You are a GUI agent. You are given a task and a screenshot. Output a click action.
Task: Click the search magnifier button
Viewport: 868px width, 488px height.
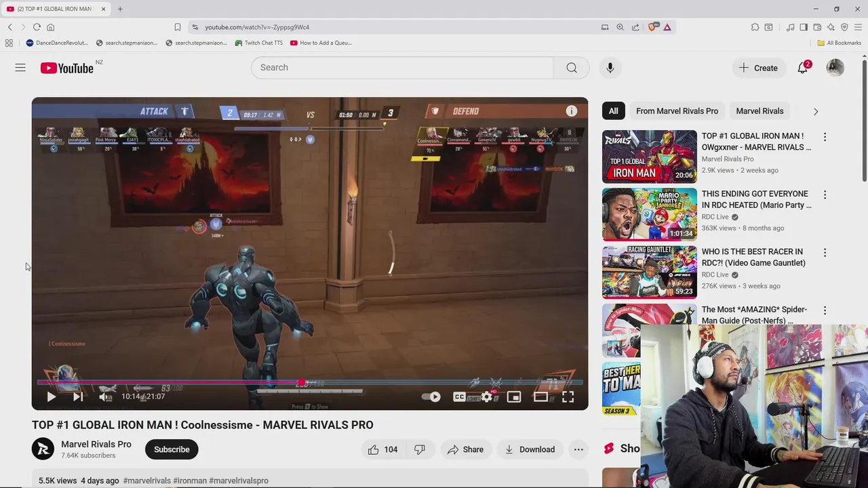tap(572, 68)
